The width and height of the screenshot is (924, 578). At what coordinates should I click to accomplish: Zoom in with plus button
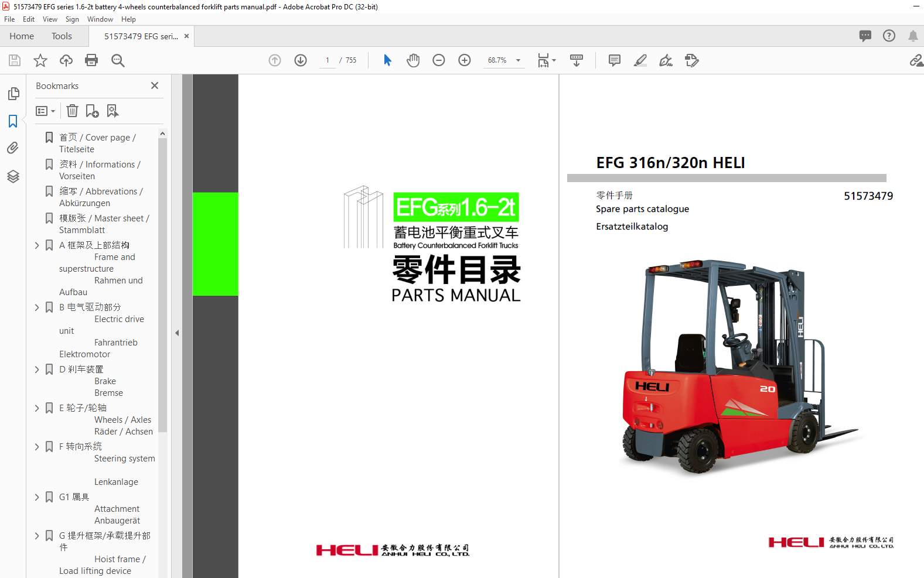465,60
